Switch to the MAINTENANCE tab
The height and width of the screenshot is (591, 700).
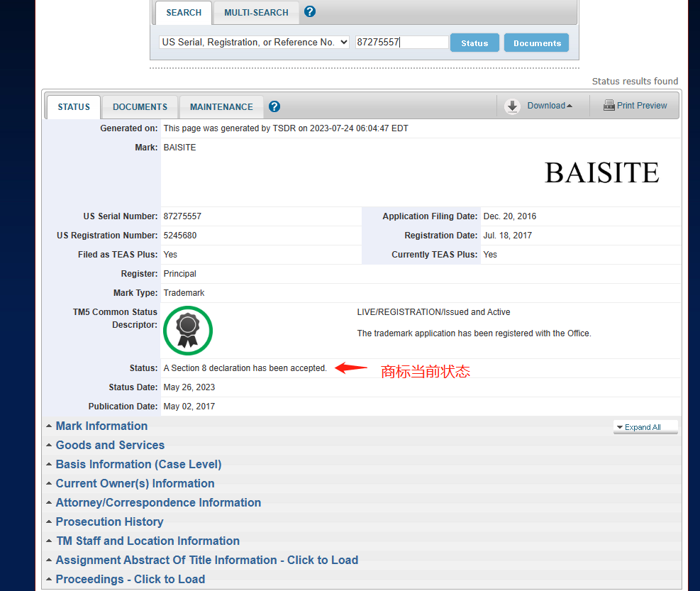pyautogui.click(x=221, y=107)
